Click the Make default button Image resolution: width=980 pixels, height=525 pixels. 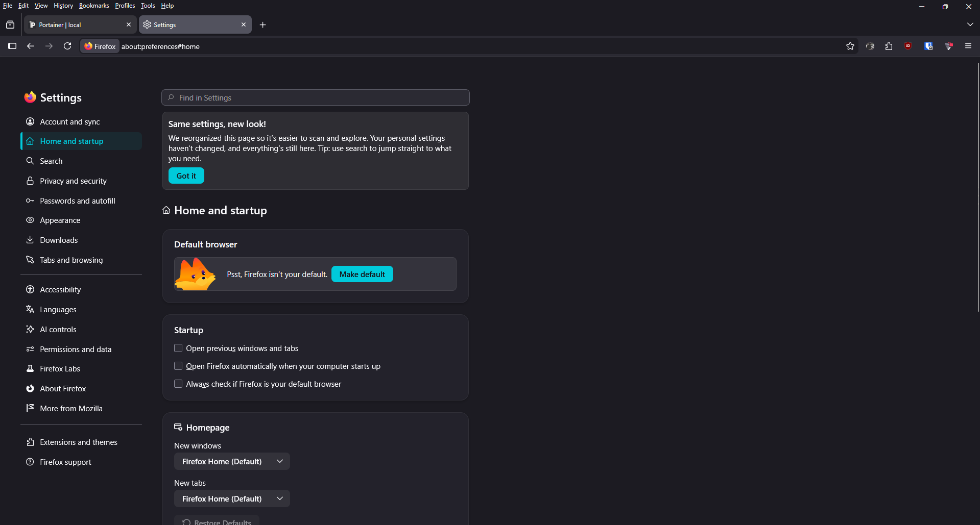coord(362,274)
